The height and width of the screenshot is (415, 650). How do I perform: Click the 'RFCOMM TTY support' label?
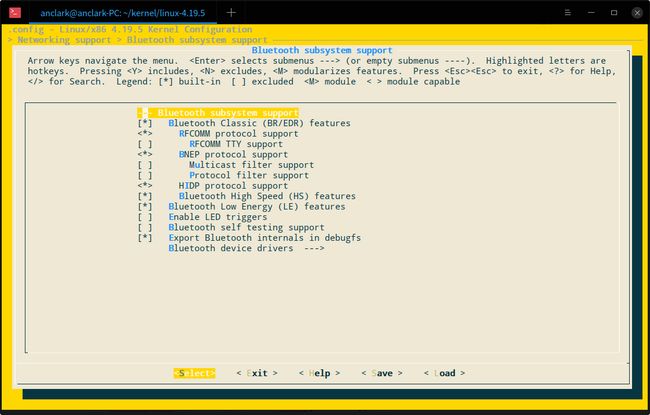coord(236,144)
